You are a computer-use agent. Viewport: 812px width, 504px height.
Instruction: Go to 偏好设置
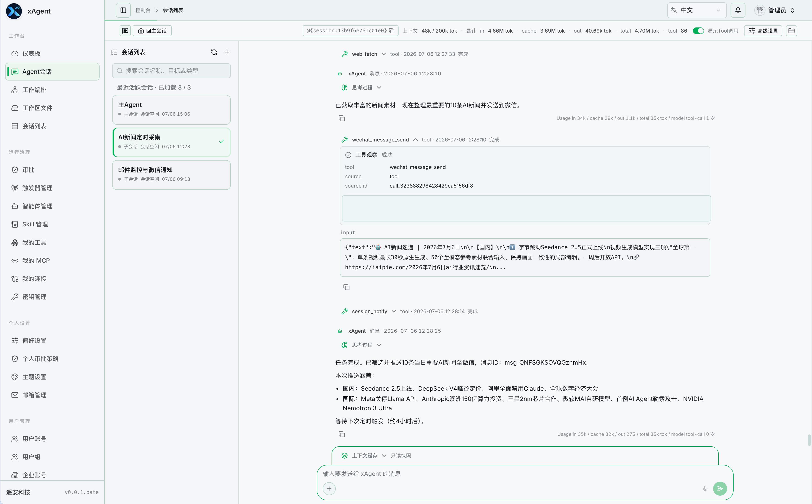52,341
